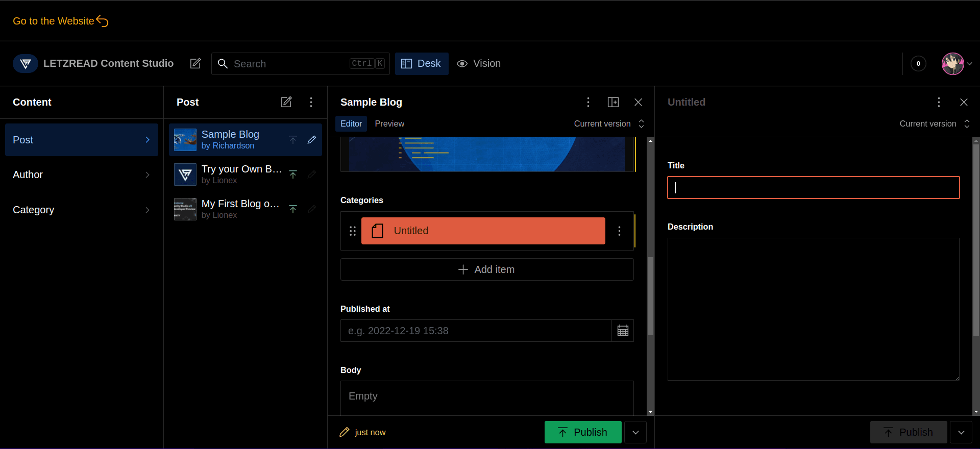Click the drag handle of Untitled category
This screenshot has width=980, height=449.
352,231
